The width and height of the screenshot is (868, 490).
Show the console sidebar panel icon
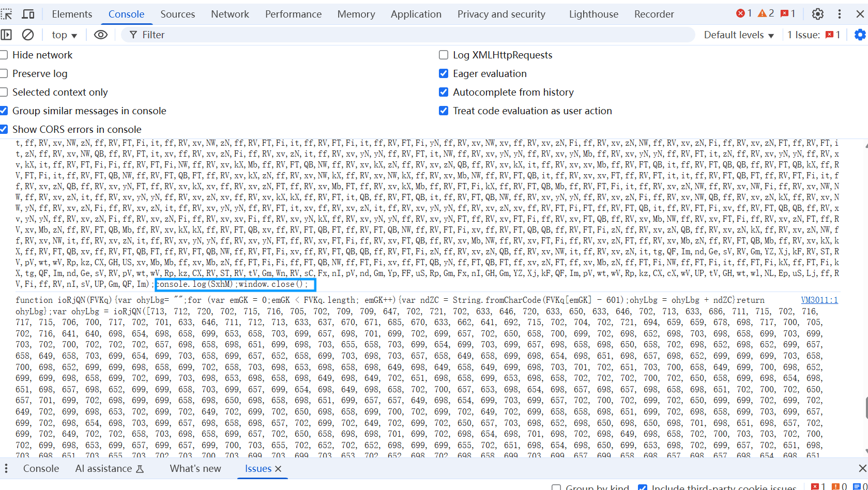click(x=6, y=35)
